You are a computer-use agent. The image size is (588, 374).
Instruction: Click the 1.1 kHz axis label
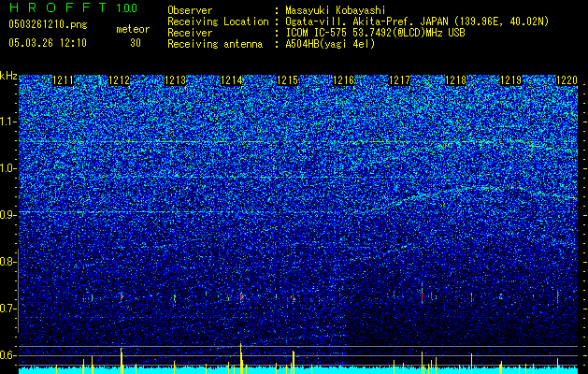click(x=8, y=122)
